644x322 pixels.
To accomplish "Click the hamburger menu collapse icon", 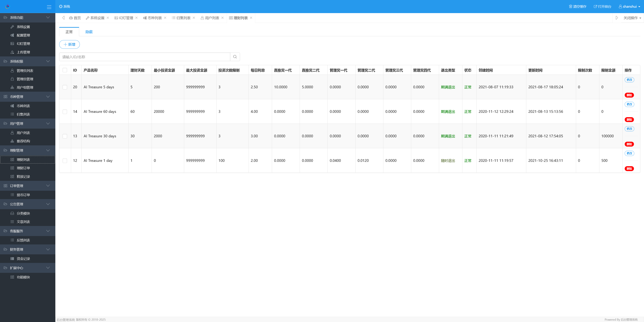I will click(x=49, y=7).
